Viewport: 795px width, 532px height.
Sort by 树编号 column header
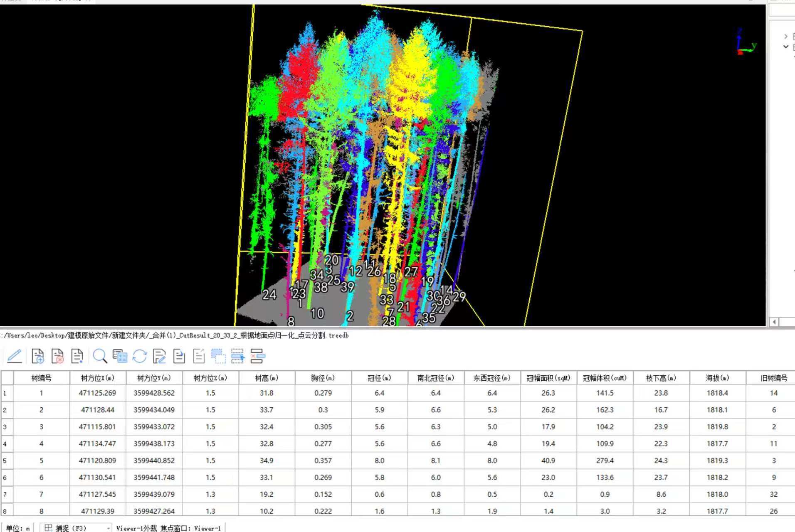[42, 378]
